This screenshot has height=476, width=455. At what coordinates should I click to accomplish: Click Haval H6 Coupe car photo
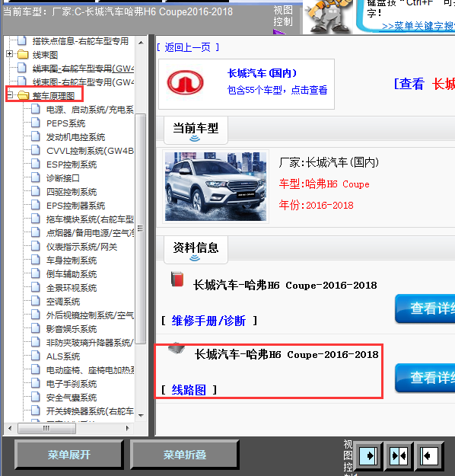point(215,187)
